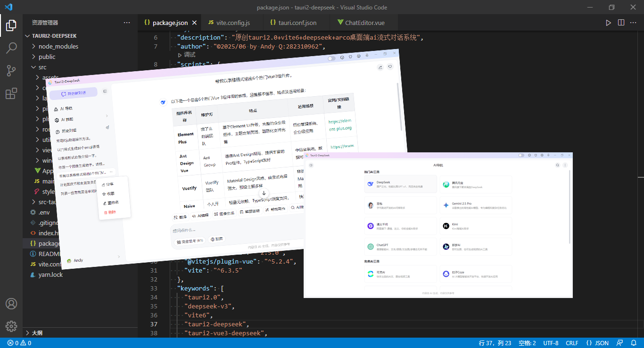Change indentation via 空格: 2 in the status bar
The width and height of the screenshot is (644, 348).
[527, 343]
